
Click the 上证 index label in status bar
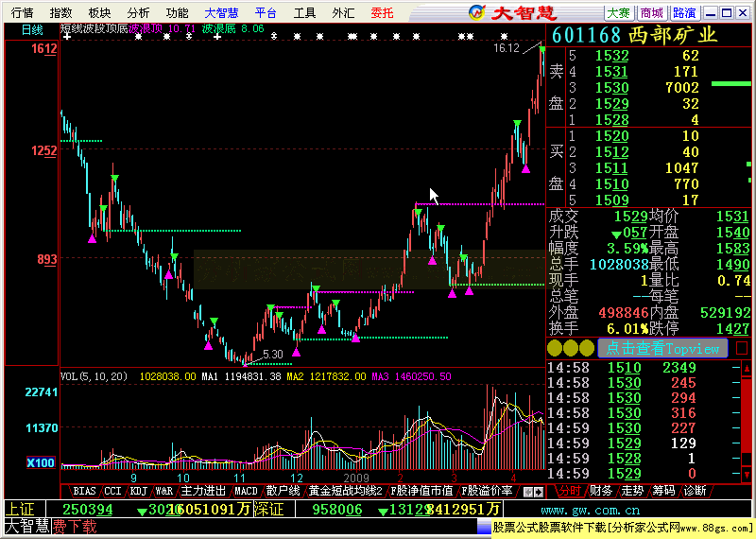20,510
